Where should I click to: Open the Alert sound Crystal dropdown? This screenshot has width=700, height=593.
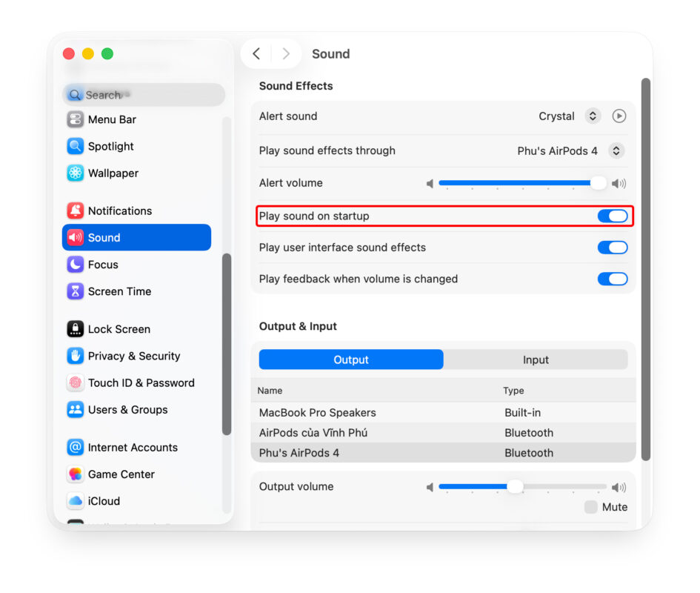tap(592, 116)
